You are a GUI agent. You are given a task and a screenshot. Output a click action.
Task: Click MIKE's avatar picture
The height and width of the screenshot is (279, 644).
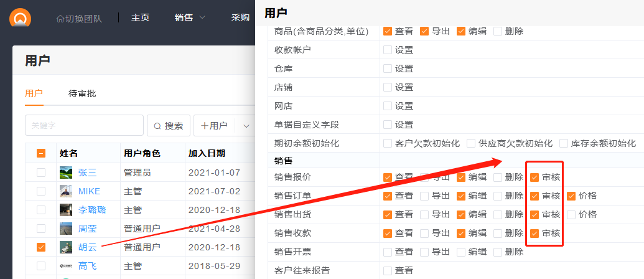[66, 191]
